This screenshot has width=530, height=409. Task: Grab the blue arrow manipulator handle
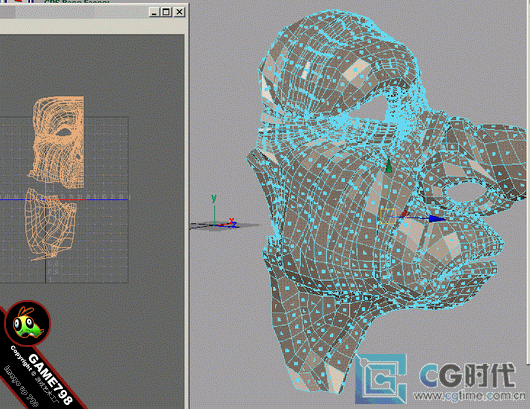coord(437,218)
